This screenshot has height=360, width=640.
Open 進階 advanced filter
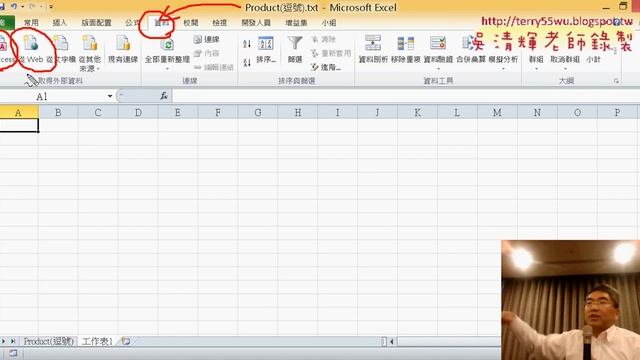[x=326, y=67]
